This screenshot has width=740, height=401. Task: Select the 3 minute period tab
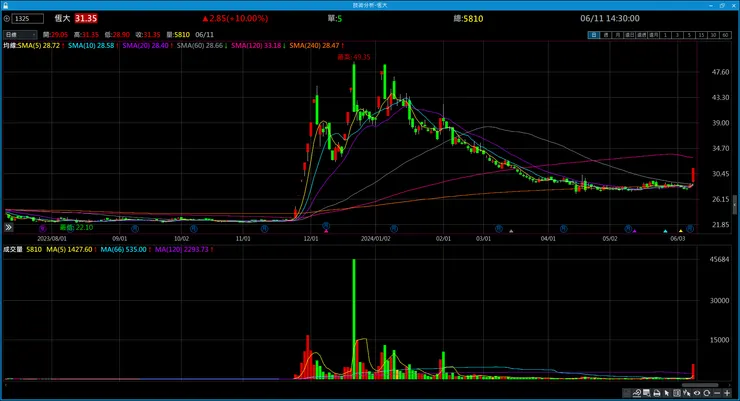(677, 35)
